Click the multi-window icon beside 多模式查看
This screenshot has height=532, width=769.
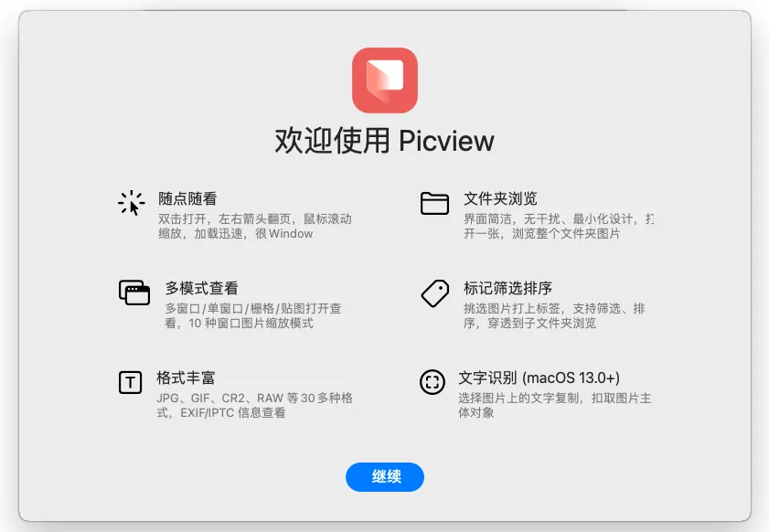coord(134,293)
